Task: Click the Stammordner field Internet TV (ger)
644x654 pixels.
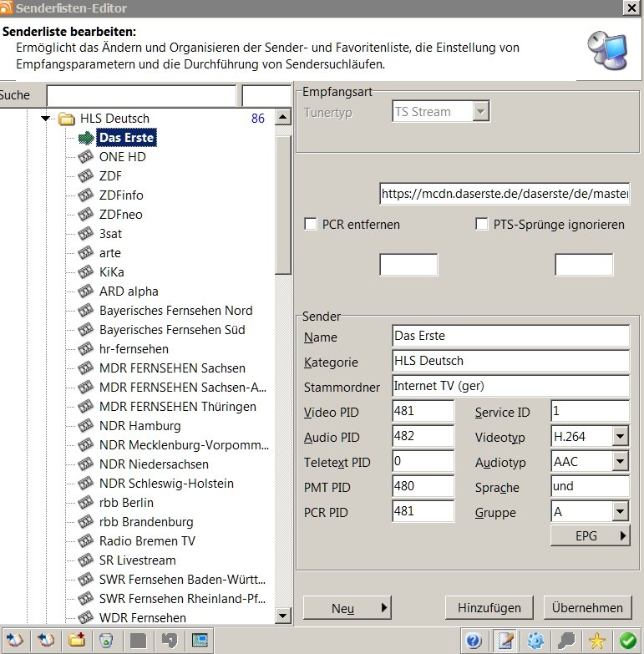Action: 510,386
